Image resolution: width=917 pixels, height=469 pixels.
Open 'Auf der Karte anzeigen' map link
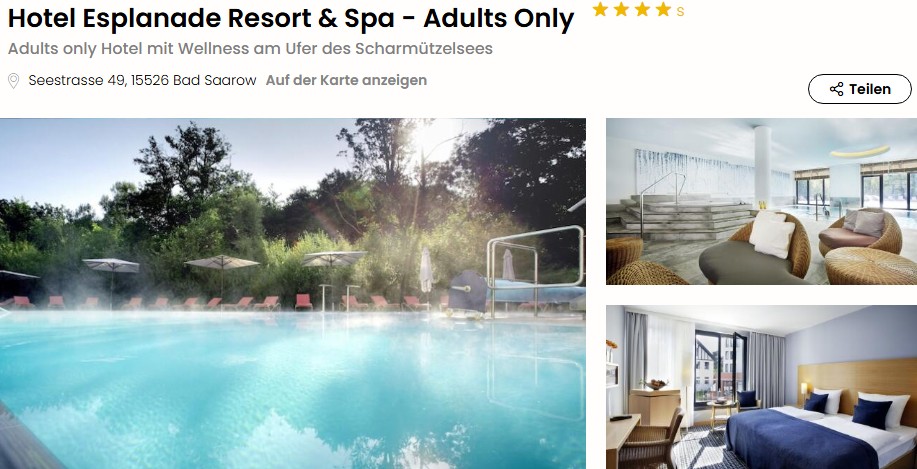coord(346,80)
